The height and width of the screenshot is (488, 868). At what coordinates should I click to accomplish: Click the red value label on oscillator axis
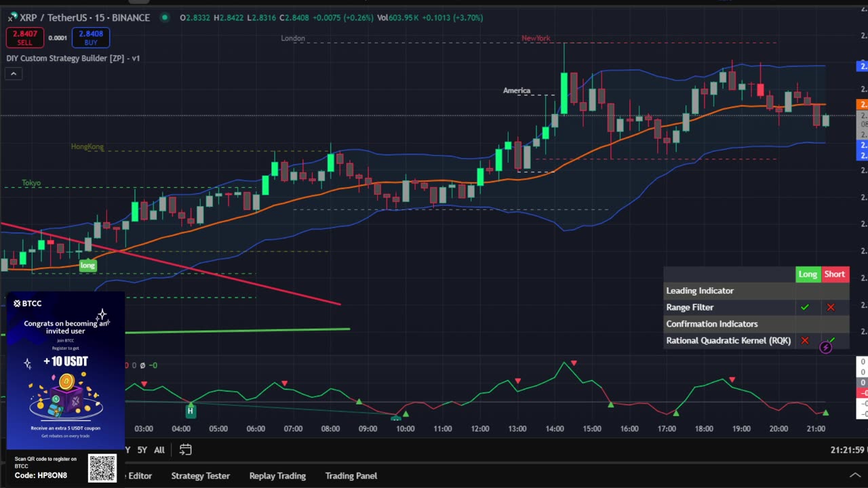click(x=863, y=393)
